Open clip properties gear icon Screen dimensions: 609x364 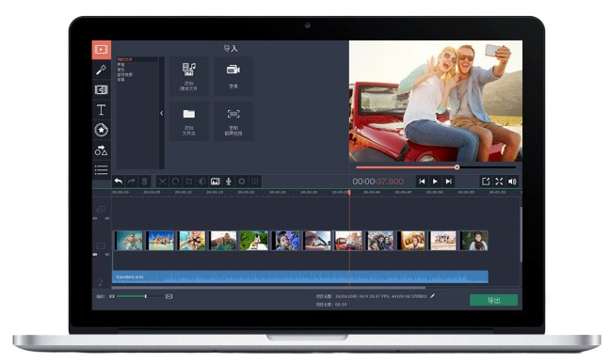(242, 182)
